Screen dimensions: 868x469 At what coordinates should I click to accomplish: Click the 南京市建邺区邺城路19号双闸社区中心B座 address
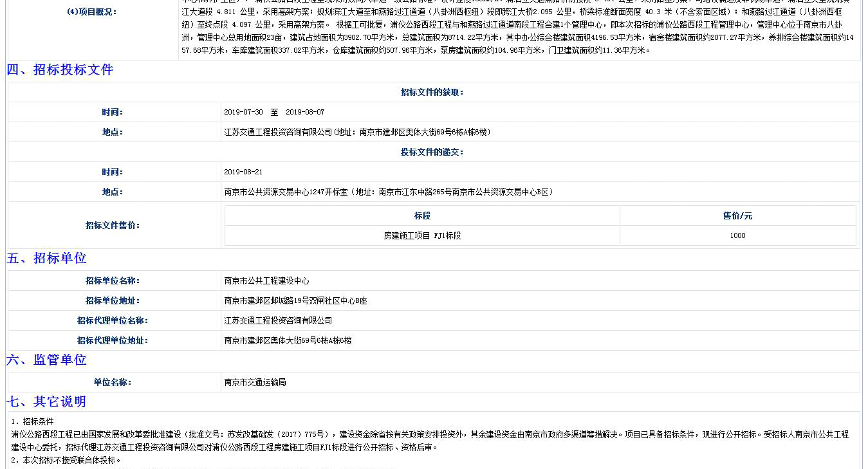(x=295, y=300)
